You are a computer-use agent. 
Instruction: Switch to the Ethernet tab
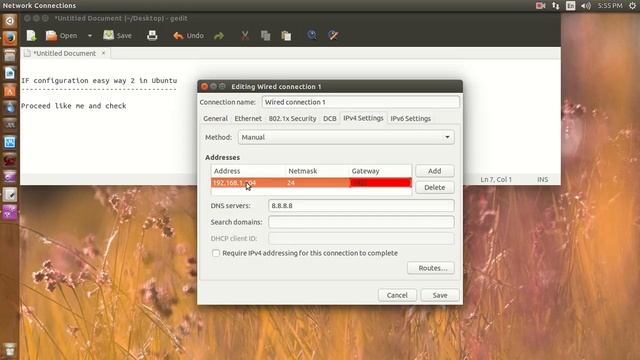(x=248, y=118)
